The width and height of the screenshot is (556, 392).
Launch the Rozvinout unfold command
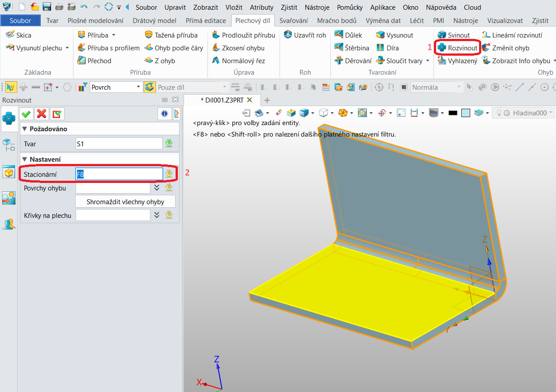[x=457, y=48]
